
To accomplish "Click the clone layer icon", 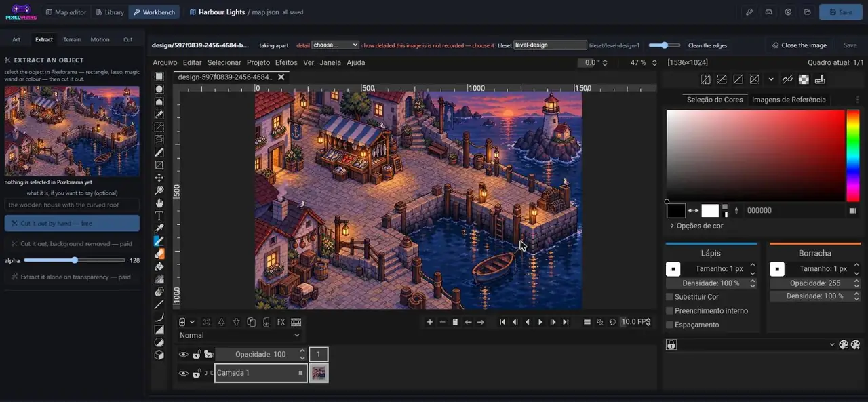I will tap(251, 322).
